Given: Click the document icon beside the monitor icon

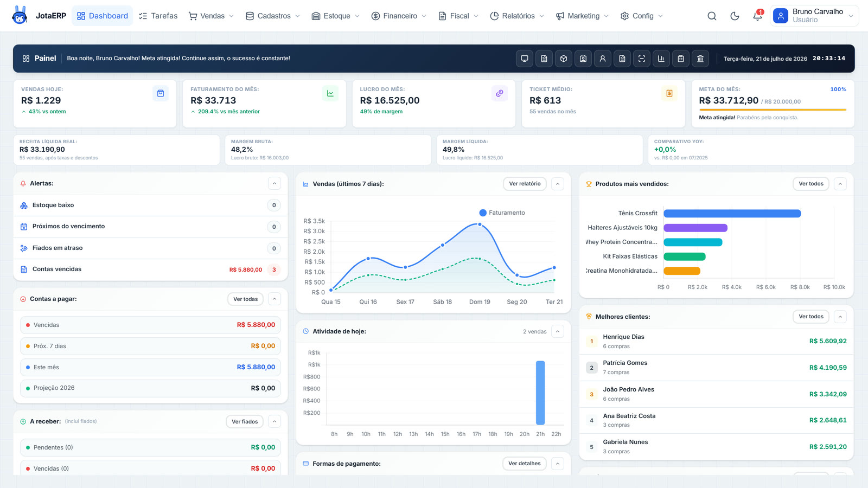Looking at the screenshot, I should coord(544,59).
